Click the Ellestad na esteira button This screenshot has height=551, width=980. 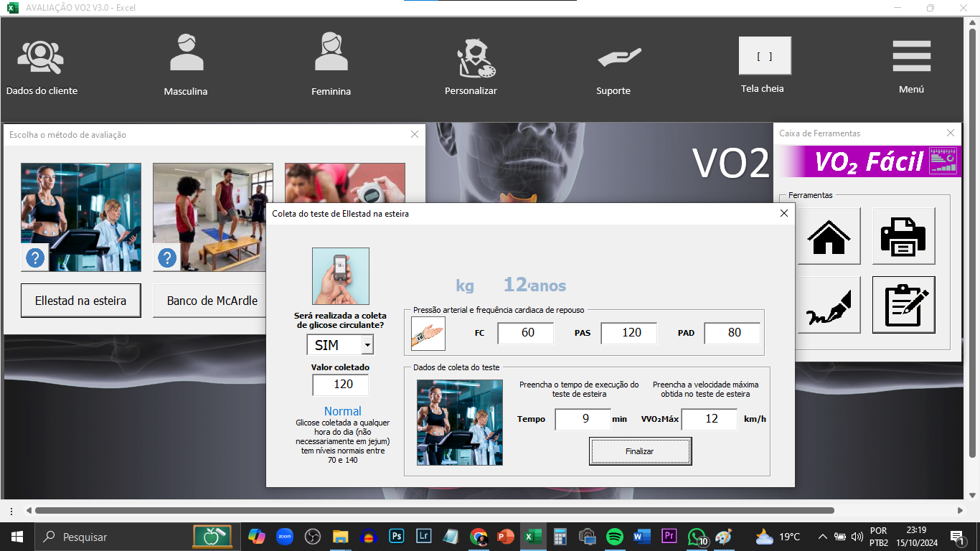(x=81, y=301)
